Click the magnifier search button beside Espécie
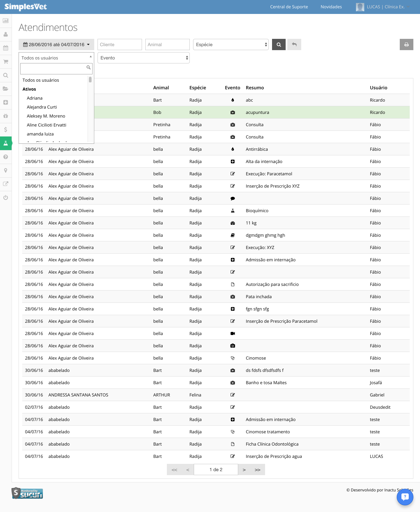Viewport: 420px width, 512px height. click(x=279, y=44)
